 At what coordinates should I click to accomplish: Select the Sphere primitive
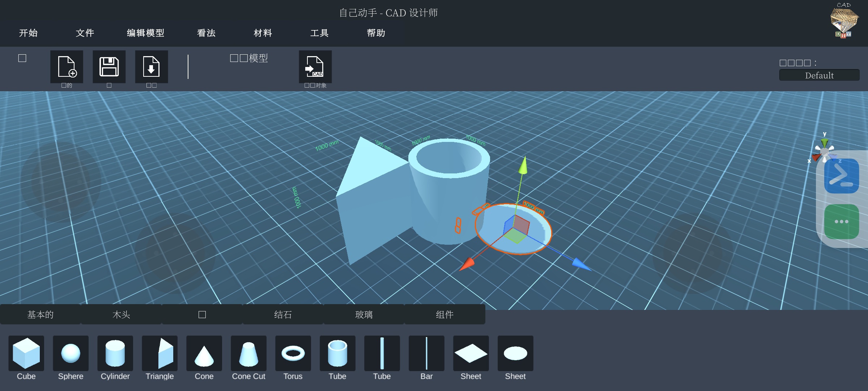[x=71, y=353]
